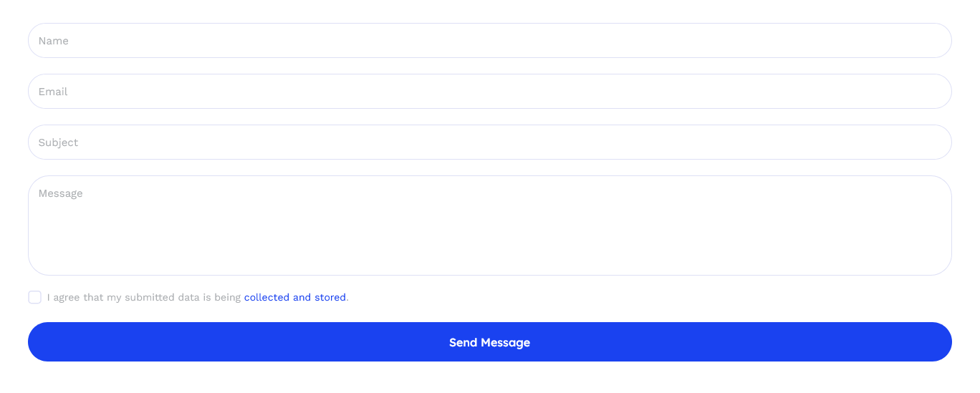Select the large multi-line Message box
This screenshot has width=980, height=393.
489,225
